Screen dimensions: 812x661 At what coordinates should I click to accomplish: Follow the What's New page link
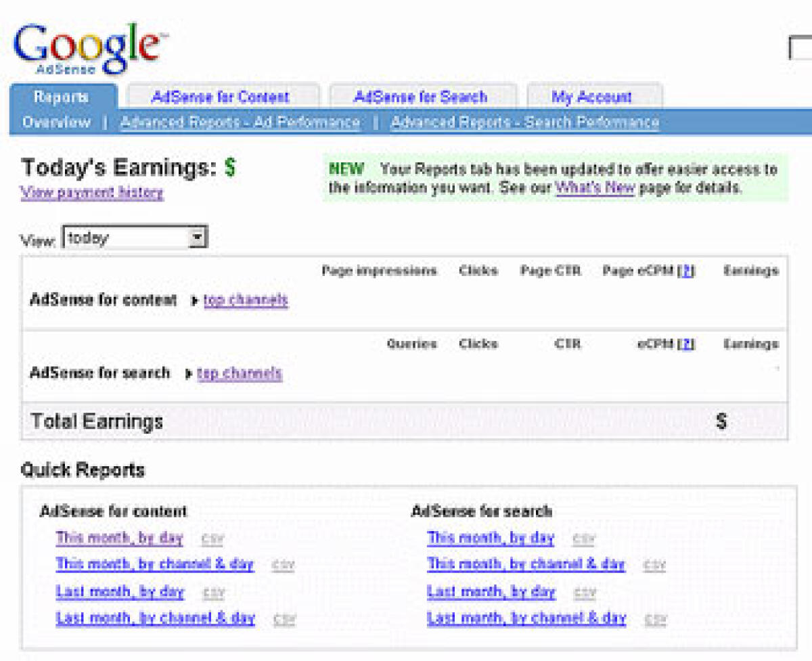pyautogui.click(x=595, y=187)
